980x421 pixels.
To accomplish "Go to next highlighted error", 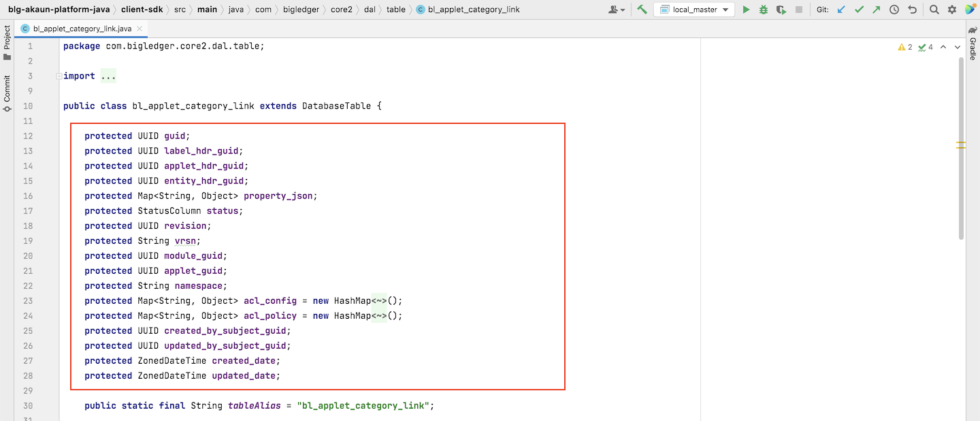I will click(x=957, y=47).
